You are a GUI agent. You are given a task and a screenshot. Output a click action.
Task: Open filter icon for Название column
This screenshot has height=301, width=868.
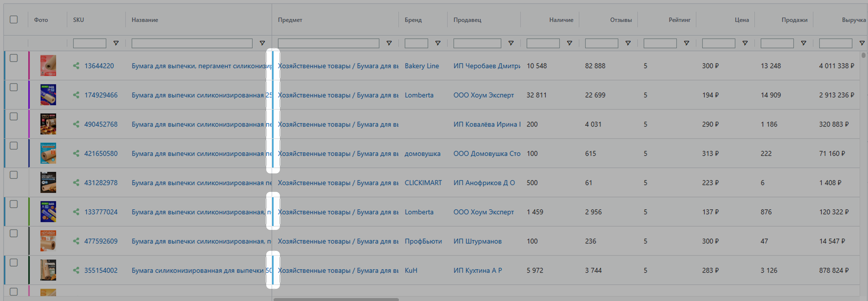click(x=262, y=43)
